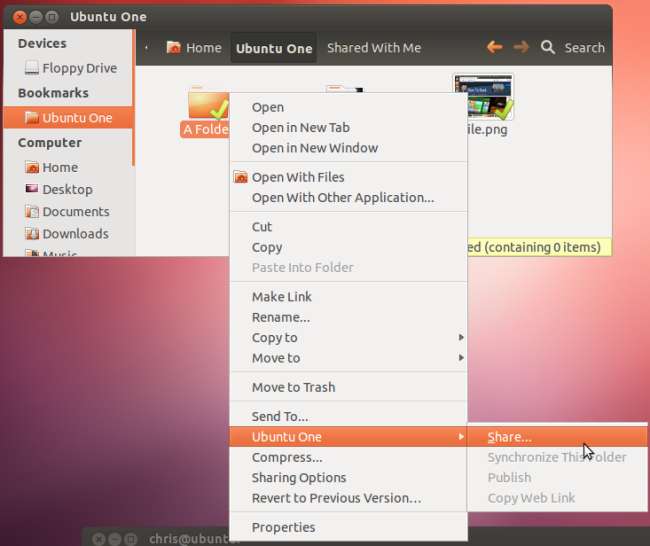The width and height of the screenshot is (650, 546).
Task: Click Synchronize This Folder submenu entry
Action: coord(557,457)
